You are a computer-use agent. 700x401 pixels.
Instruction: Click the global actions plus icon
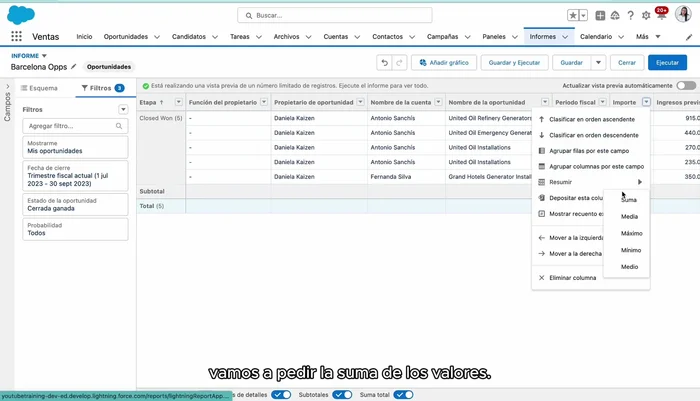point(600,15)
